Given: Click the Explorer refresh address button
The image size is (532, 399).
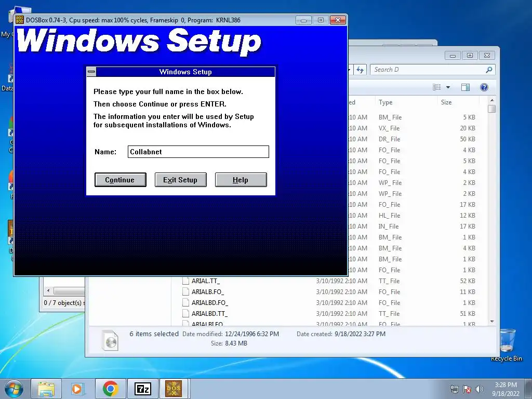Looking at the screenshot, I should pyautogui.click(x=360, y=70).
